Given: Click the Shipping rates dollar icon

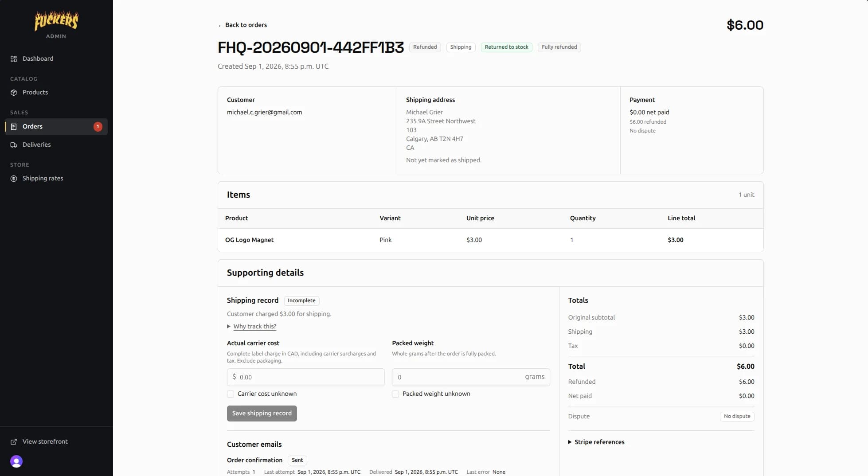Looking at the screenshot, I should [x=14, y=179].
